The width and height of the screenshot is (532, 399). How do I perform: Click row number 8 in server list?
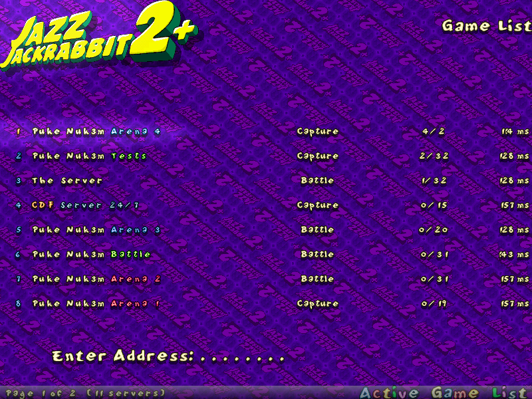(x=18, y=304)
